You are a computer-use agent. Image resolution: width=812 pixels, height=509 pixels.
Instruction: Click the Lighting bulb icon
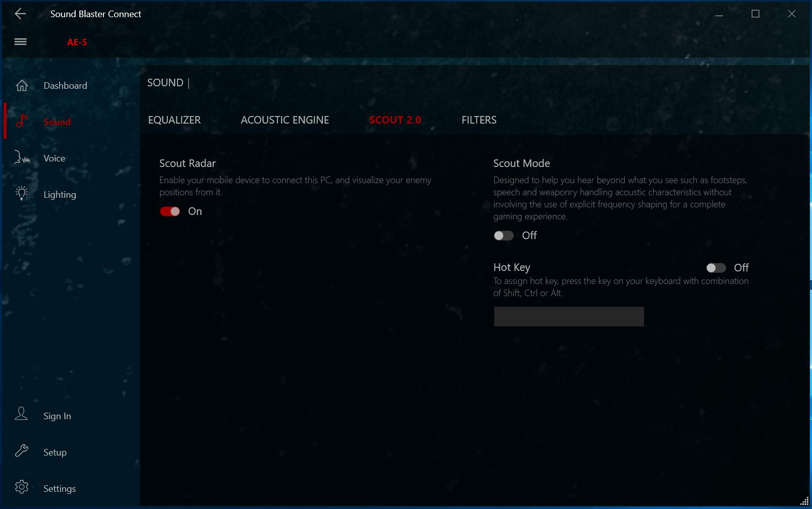(x=22, y=194)
